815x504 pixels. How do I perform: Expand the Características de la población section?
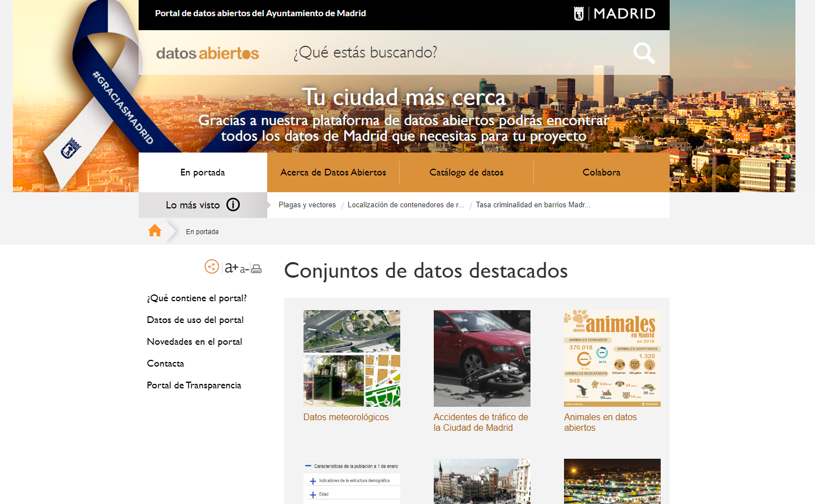pos(308,466)
